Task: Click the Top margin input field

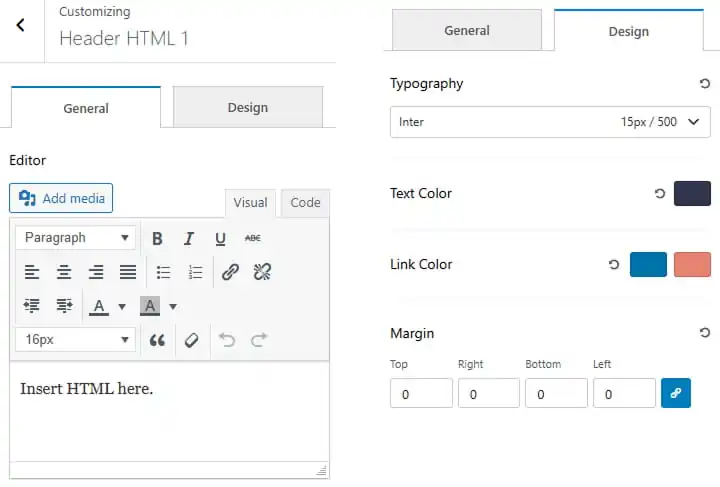Action: coord(421,393)
